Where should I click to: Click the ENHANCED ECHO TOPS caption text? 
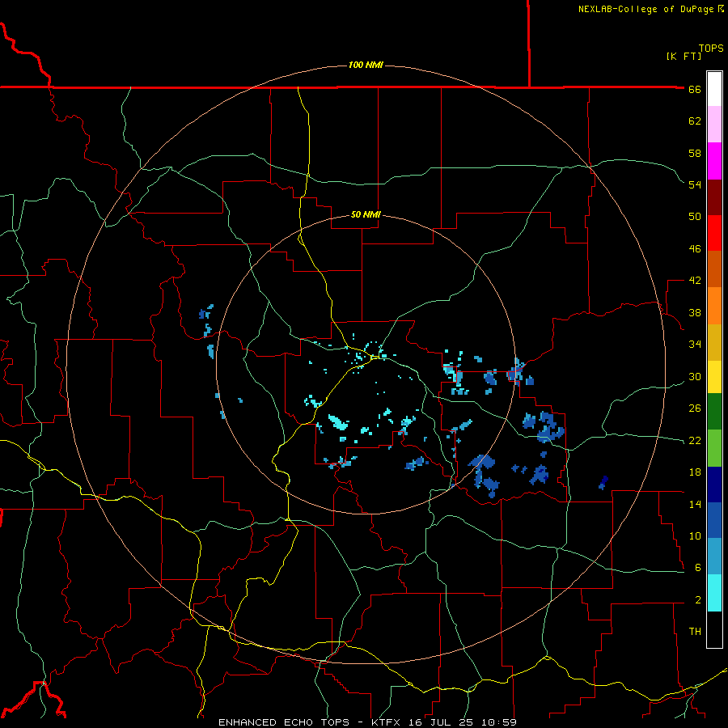pyautogui.click(x=284, y=722)
